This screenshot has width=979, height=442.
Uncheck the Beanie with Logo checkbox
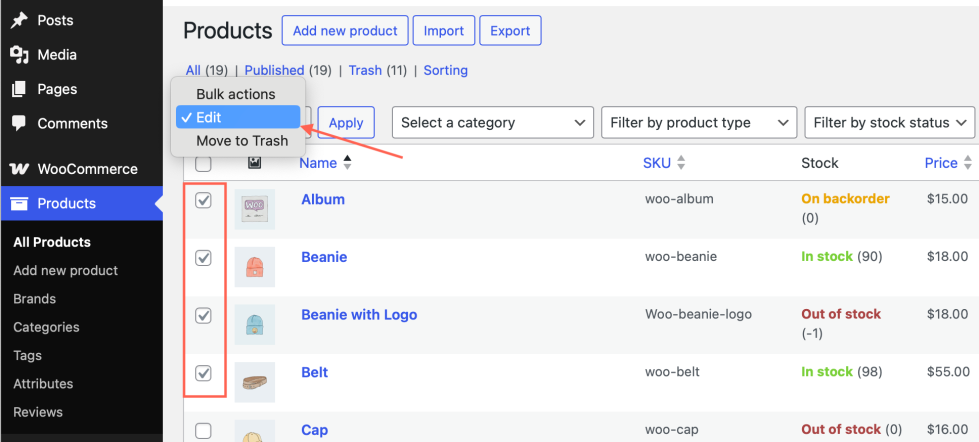pos(204,315)
